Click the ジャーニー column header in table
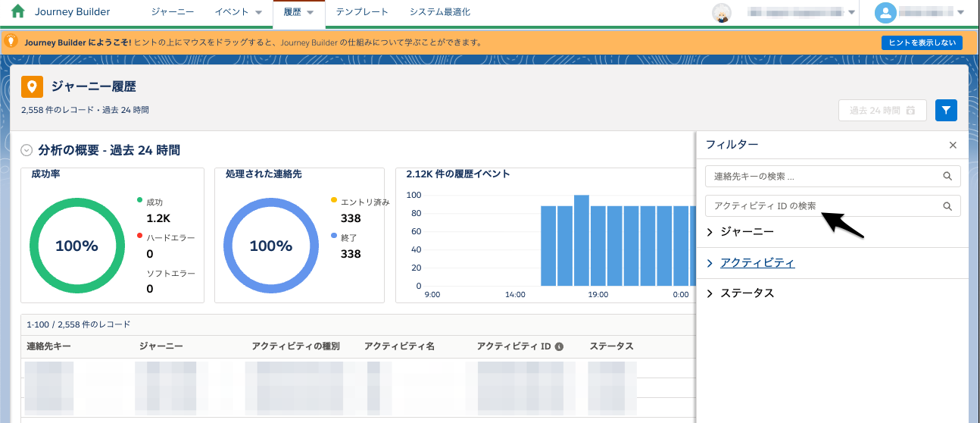 (161, 346)
